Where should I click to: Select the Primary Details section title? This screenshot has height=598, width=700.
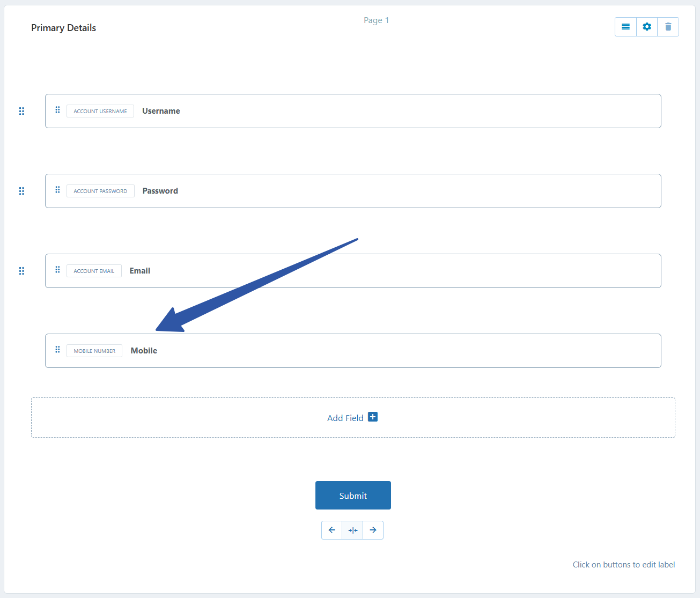(63, 28)
